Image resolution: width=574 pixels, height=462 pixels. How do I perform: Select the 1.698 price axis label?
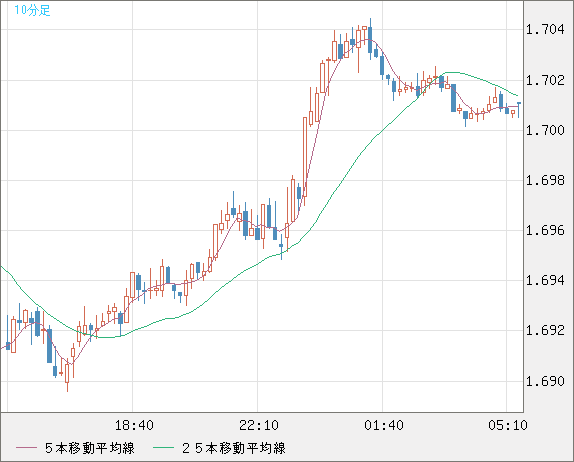(545, 180)
